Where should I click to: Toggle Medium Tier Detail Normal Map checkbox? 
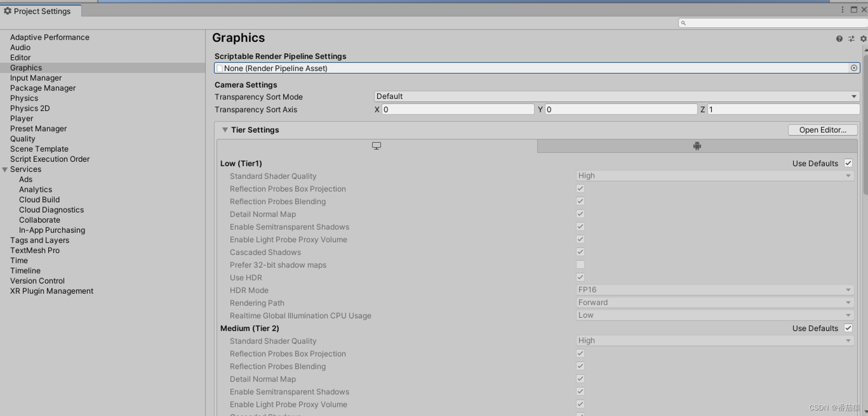point(580,378)
